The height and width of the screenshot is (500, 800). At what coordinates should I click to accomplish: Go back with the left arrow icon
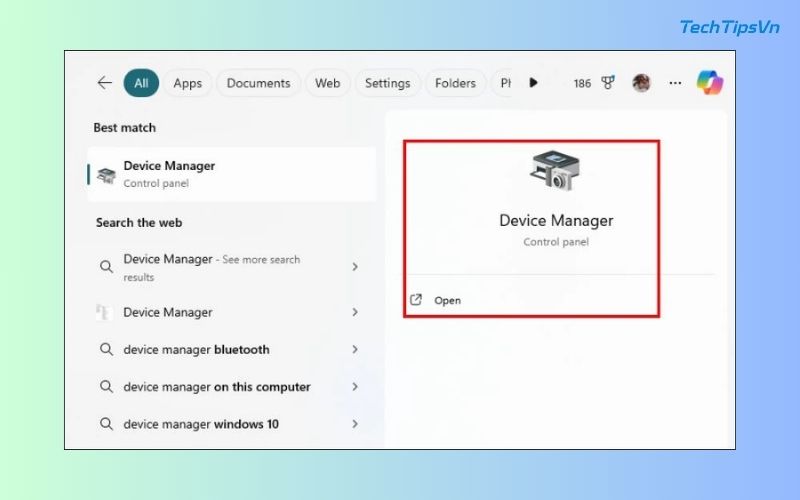105,83
